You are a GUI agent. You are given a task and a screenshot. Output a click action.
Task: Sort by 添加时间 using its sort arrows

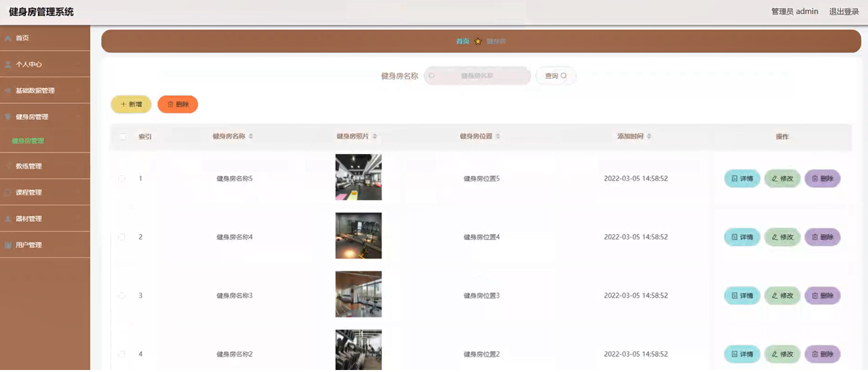(x=649, y=137)
